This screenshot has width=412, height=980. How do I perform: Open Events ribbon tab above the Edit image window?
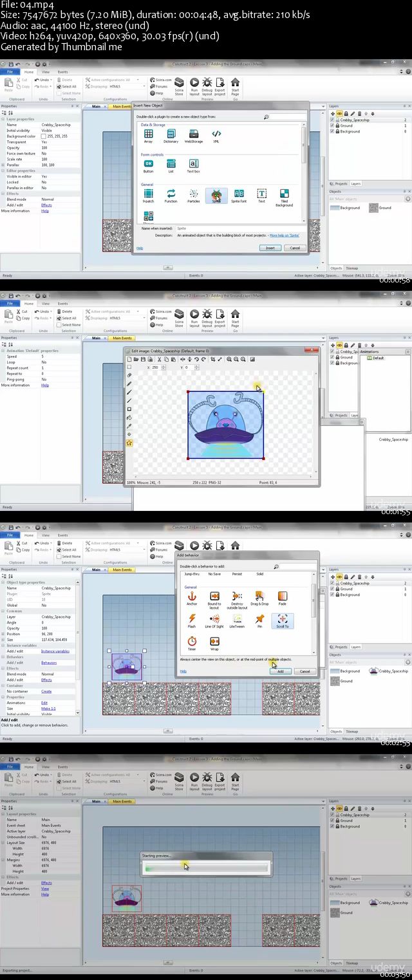click(63, 304)
